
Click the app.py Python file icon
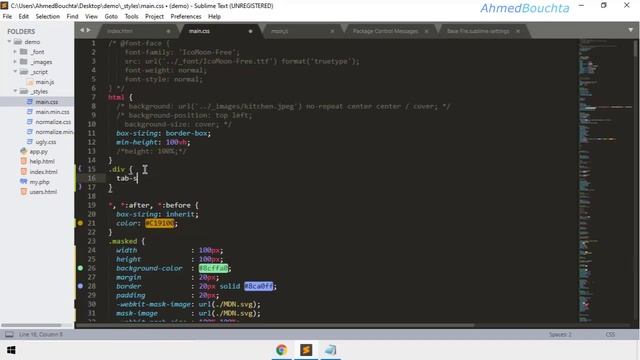click(24, 151)
